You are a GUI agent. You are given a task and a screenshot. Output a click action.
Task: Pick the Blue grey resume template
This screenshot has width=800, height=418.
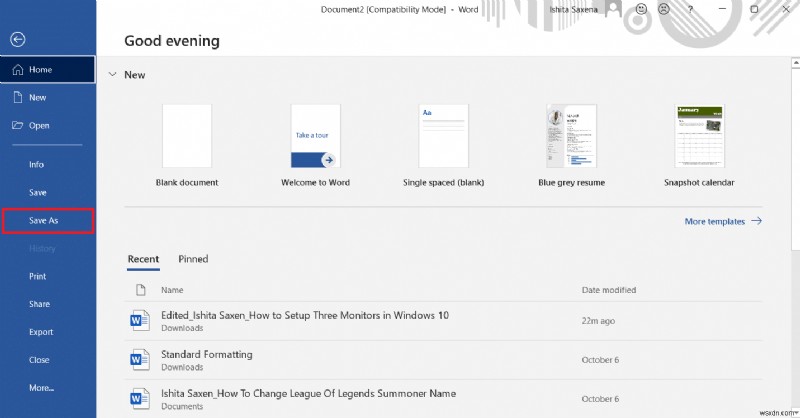click(571, 136)
